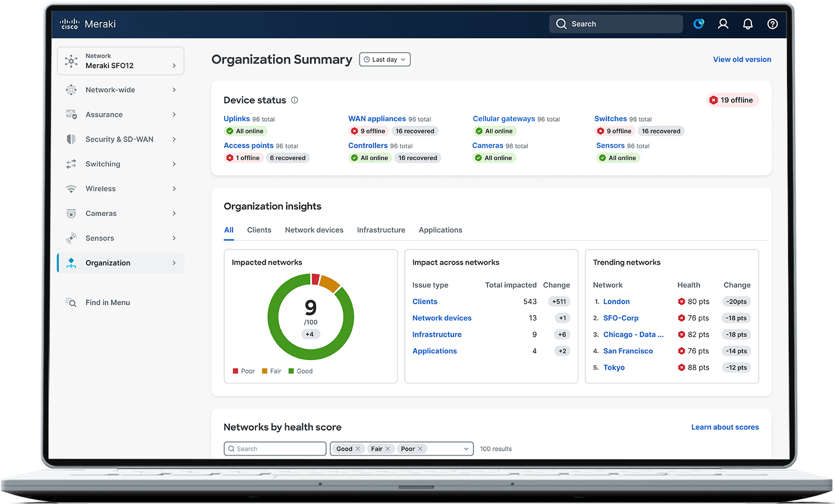Remove the Good filter chip

(358, 448)
